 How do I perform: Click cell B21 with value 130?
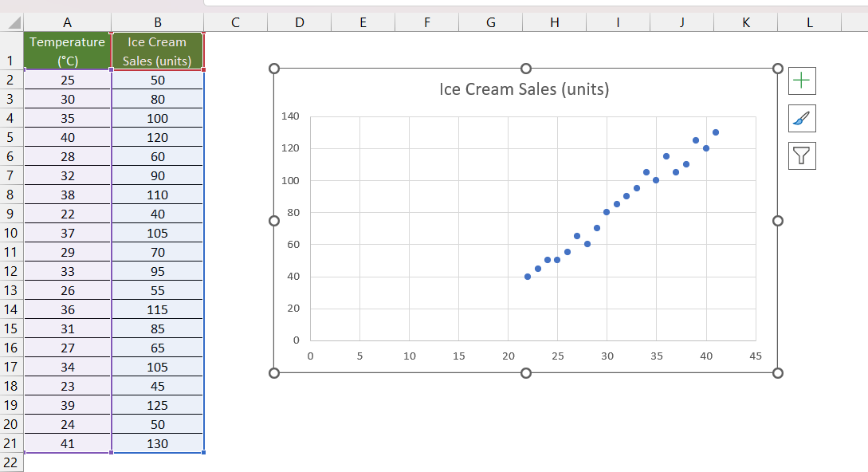point(158,443)
